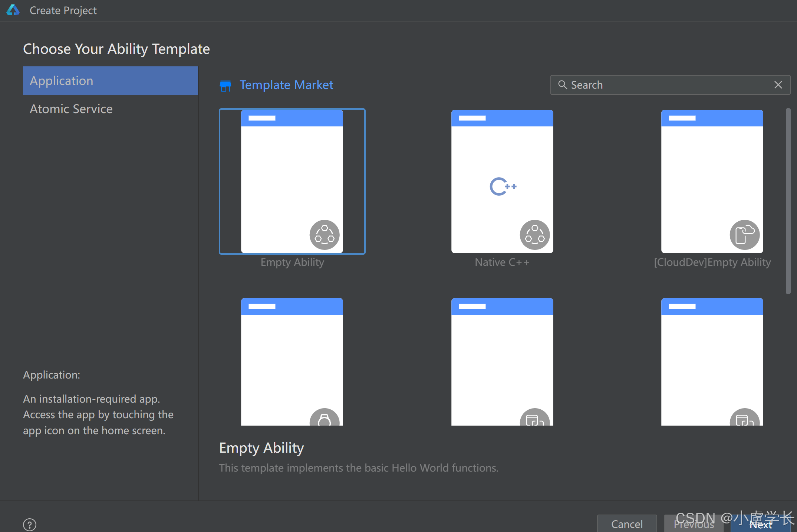Click cloud device badge on CloudDev template
This screenshot has width=797, height=532.
[744, 235]
